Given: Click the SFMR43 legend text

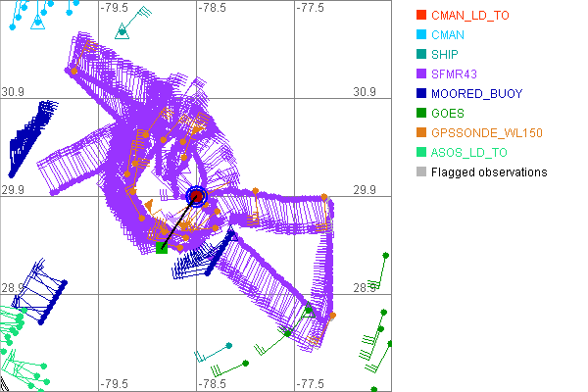Looking at the screenshot, I should [459, 74].
